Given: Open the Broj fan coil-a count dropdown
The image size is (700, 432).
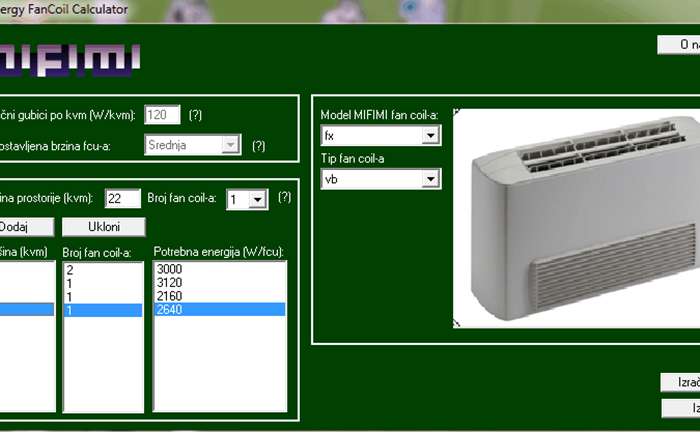Looking at the screenshot, I should pos(257,199).
